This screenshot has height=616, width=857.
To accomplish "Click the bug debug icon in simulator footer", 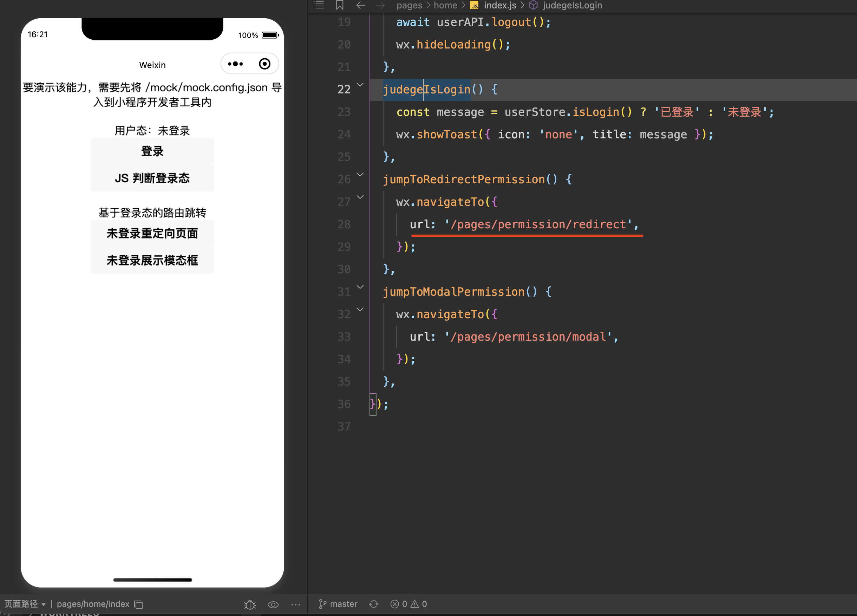I will click(250, 604).
